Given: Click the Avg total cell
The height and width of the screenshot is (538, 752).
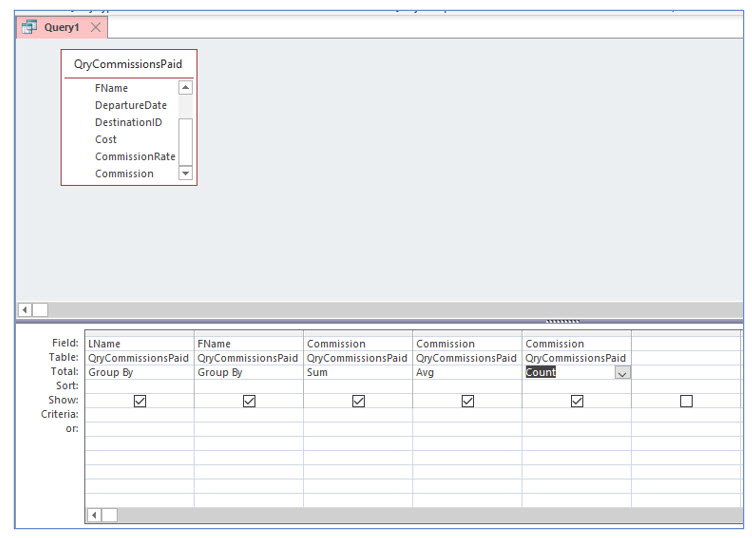Looking at the screenshot, I should pos(468,373).
